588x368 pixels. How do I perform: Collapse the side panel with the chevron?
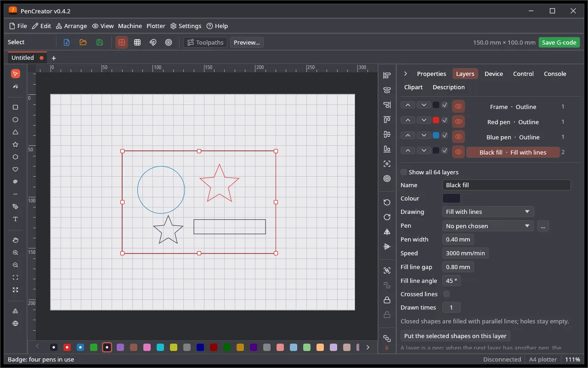406,74
